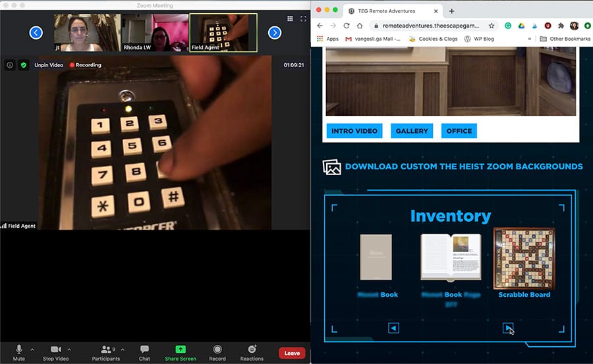
Task: Open Reactions menu in Zoom
Action: pos(252,353)
